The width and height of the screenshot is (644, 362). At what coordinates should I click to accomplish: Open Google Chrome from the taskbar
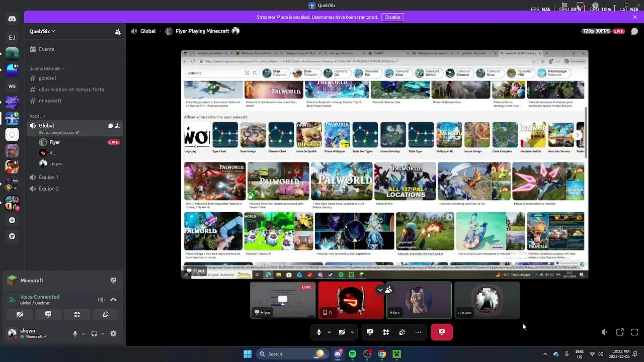click(382, 354)
